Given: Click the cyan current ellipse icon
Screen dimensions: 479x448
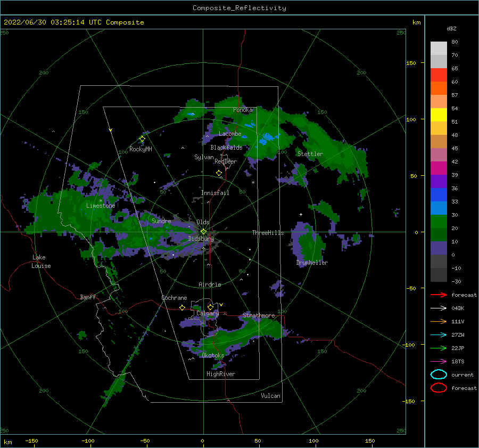Looking at the screenshot, I should click(439, 374).
